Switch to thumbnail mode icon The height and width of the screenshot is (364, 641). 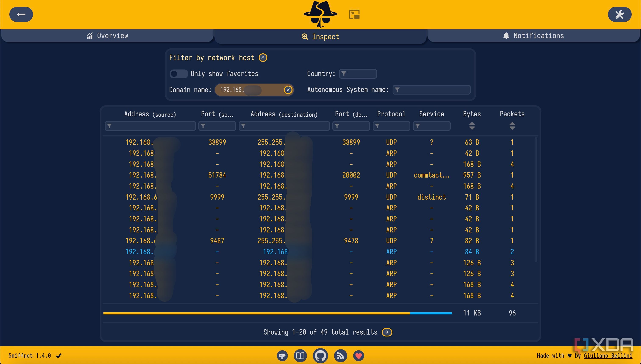(354, 14)
